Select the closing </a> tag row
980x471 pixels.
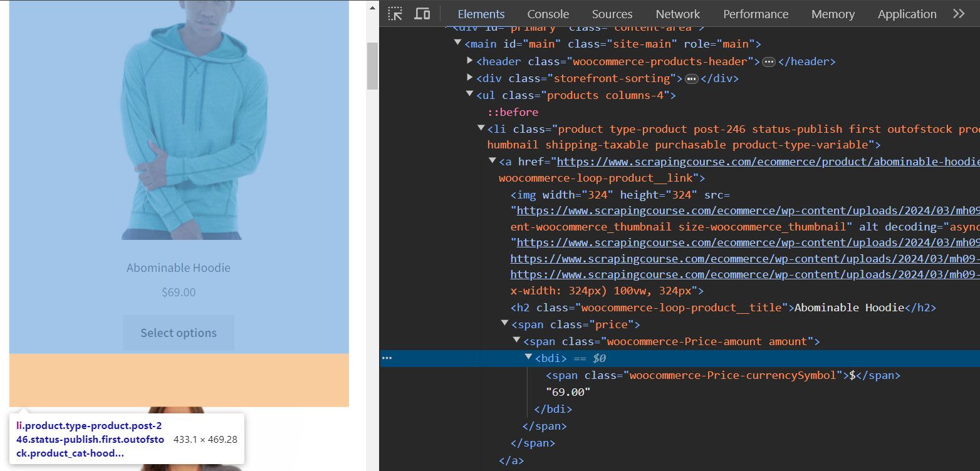(x=511, y=460)
